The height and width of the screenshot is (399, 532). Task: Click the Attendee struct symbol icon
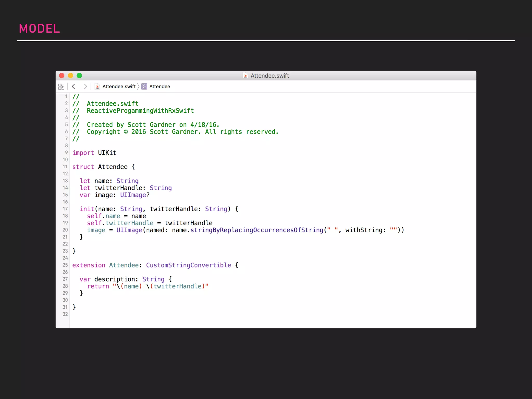144,87
